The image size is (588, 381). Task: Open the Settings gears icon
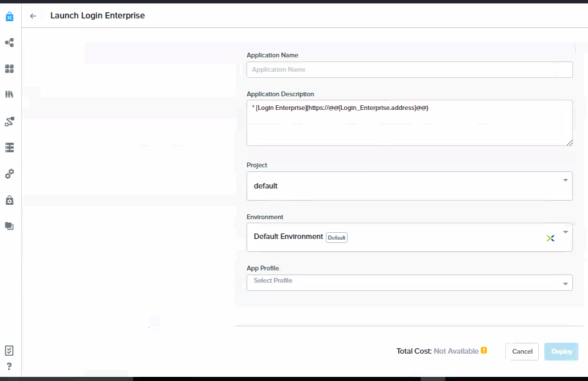pyautogui.click(x=10, y=173)
